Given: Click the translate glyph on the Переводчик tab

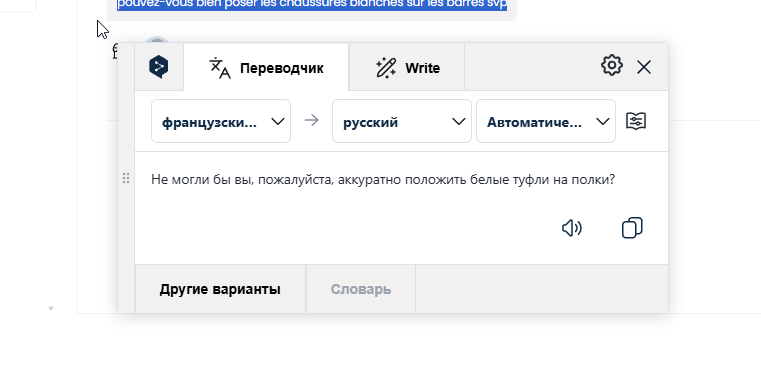Looking at the screenshot, I should (220, 68).
